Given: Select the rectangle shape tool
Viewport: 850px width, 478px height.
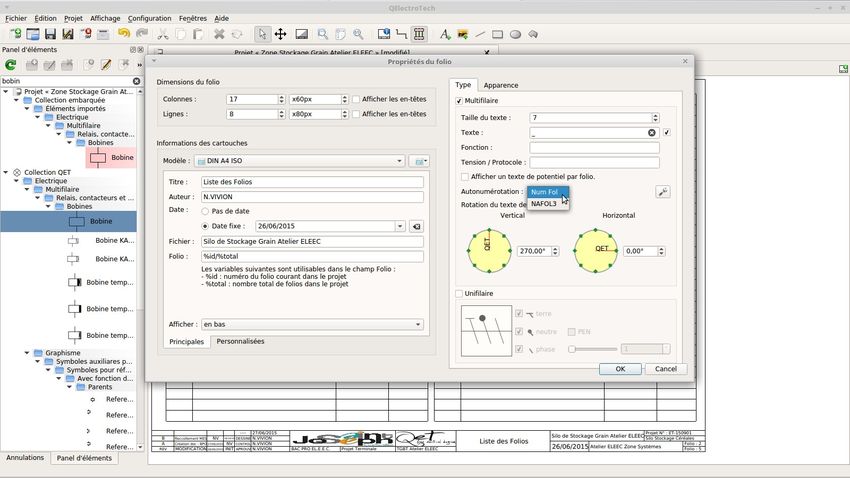Looking at the screenshot, I should pyautogui.click(x=498, y=34).
